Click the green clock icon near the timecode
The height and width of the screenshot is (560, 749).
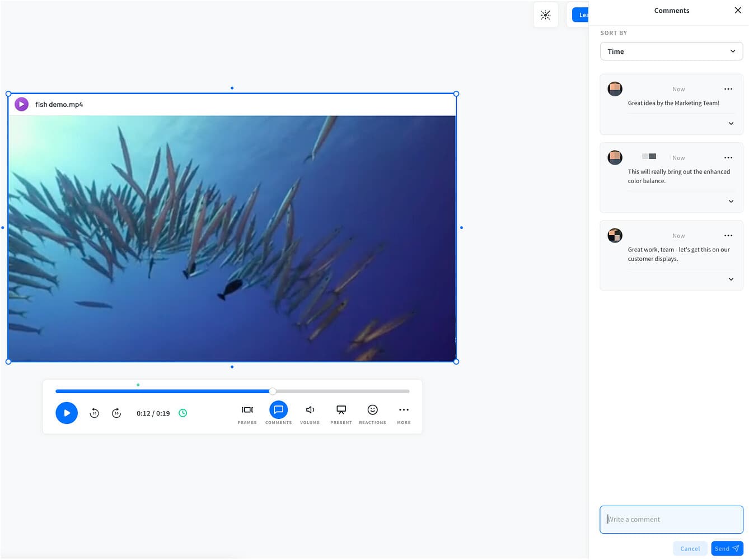coord(182,413)
